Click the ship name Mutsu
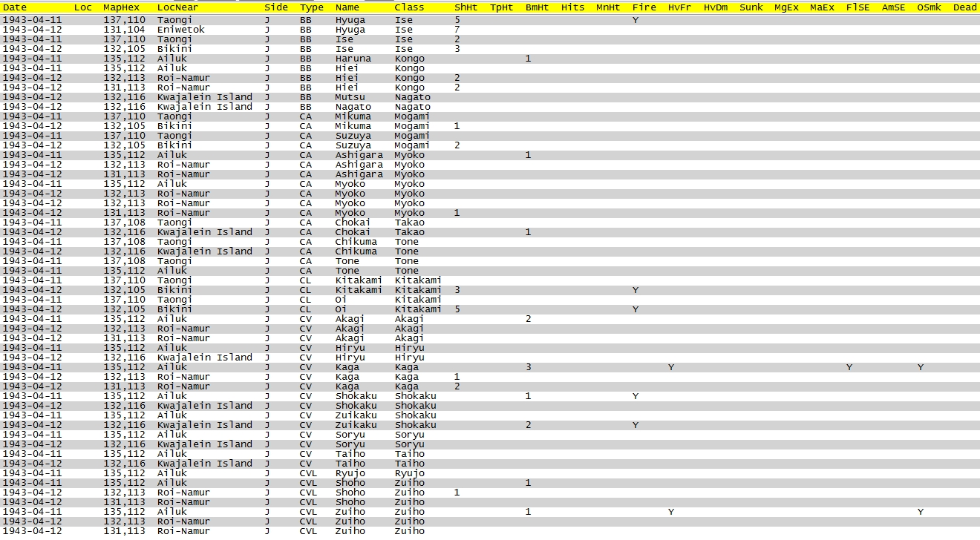Screen dimensions: 980x540 350,97
